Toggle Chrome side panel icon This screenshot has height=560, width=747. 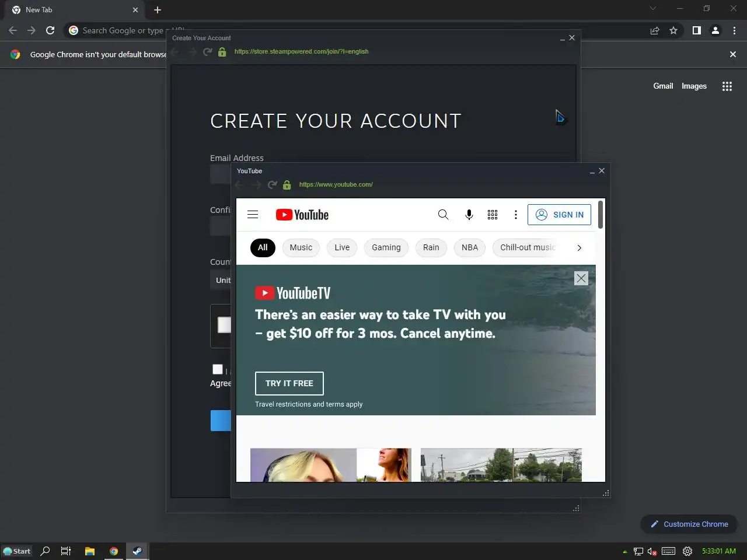pos(696,30)
